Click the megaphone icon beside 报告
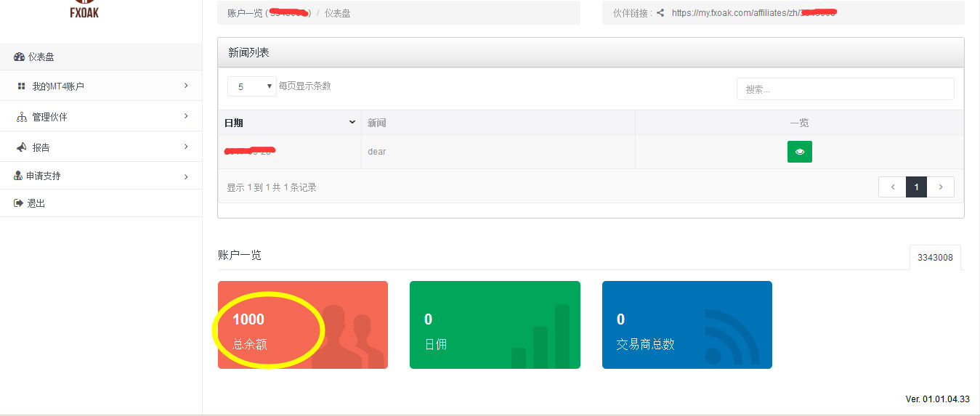This screenshot has width=980, height=416. pyautogui.click(x=22, y=147)
